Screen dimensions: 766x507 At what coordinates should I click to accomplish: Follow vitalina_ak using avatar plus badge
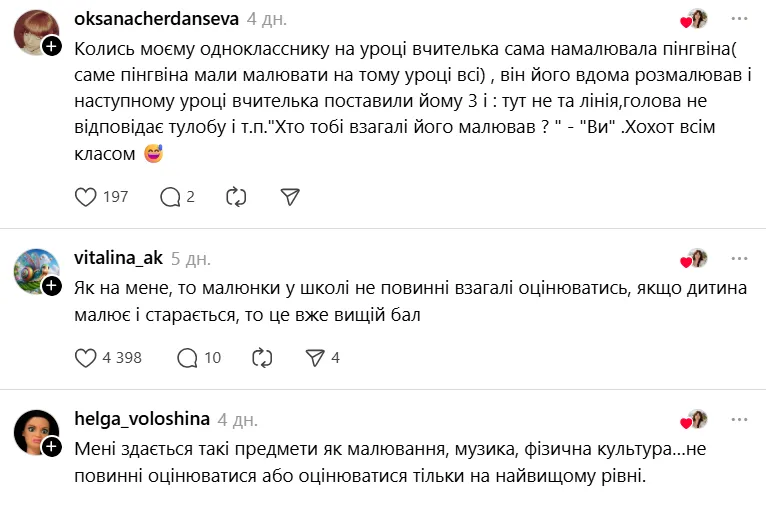click(x=52, y=285)
